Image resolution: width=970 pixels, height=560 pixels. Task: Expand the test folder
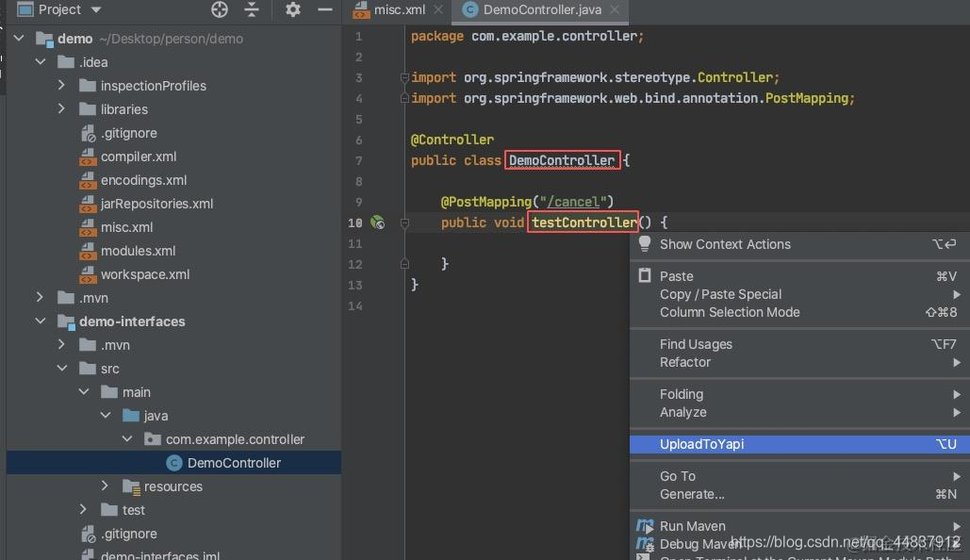83,510
